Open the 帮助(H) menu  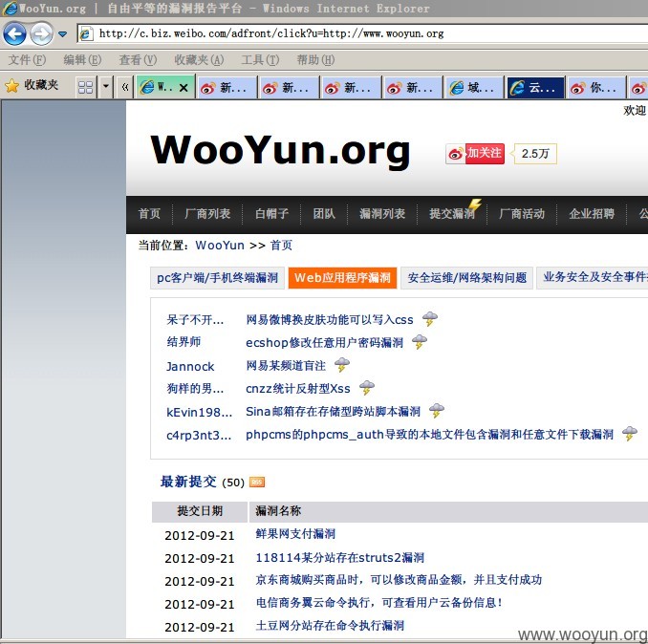[x=315, y=60]
